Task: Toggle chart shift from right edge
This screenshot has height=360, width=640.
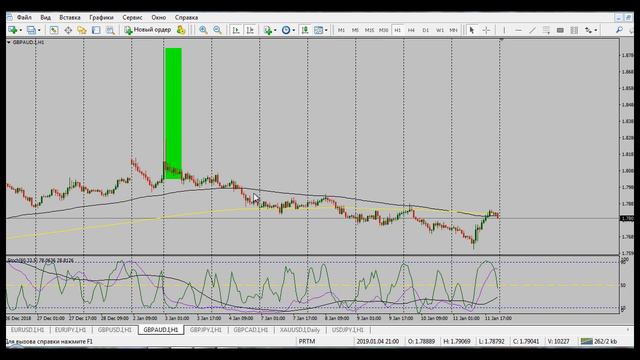Action: click(x=250, y=30)
